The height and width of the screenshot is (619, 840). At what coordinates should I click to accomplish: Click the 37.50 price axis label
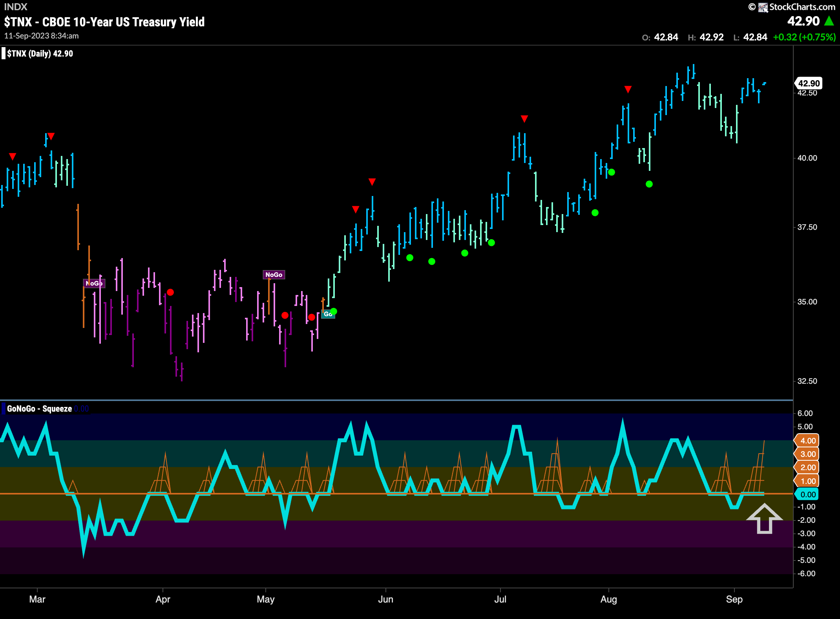[x=807, y=227]
